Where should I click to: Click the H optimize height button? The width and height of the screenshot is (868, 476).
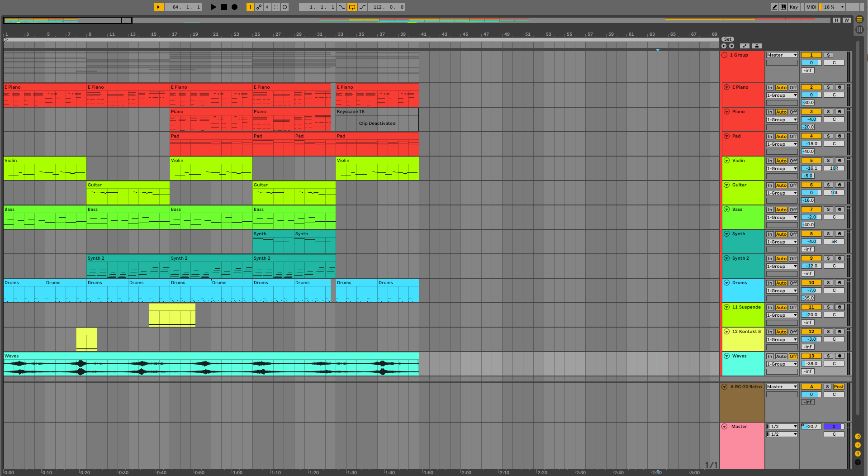(836, 20)
